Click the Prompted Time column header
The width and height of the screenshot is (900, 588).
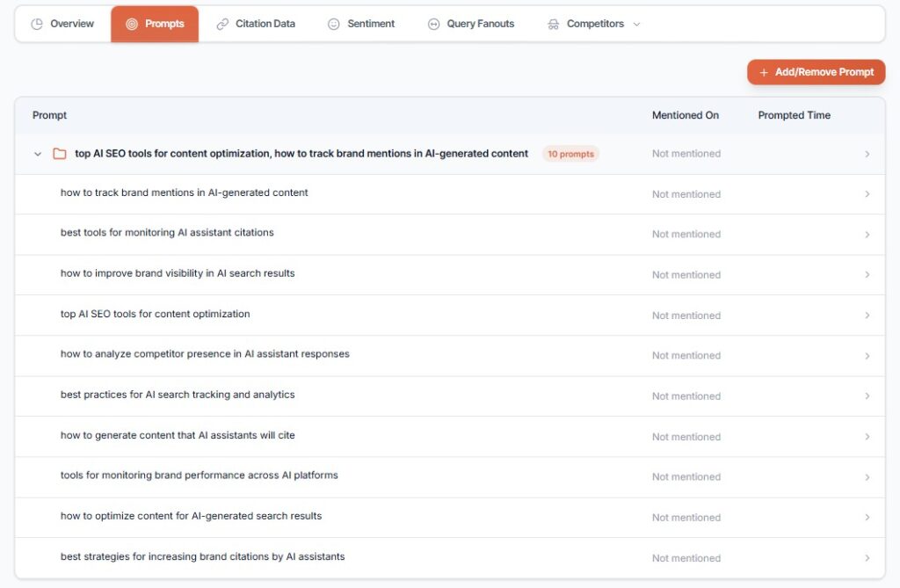pos(794,115)
